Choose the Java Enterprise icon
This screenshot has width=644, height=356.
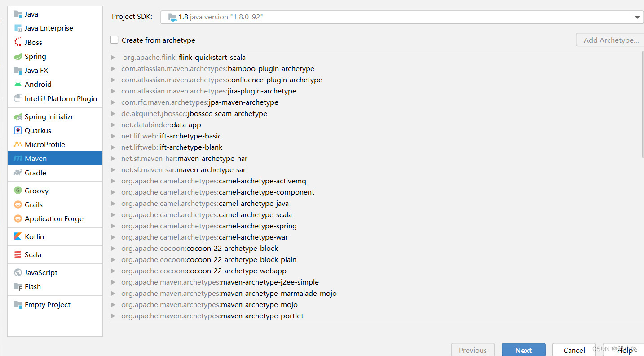coord(18,28)
